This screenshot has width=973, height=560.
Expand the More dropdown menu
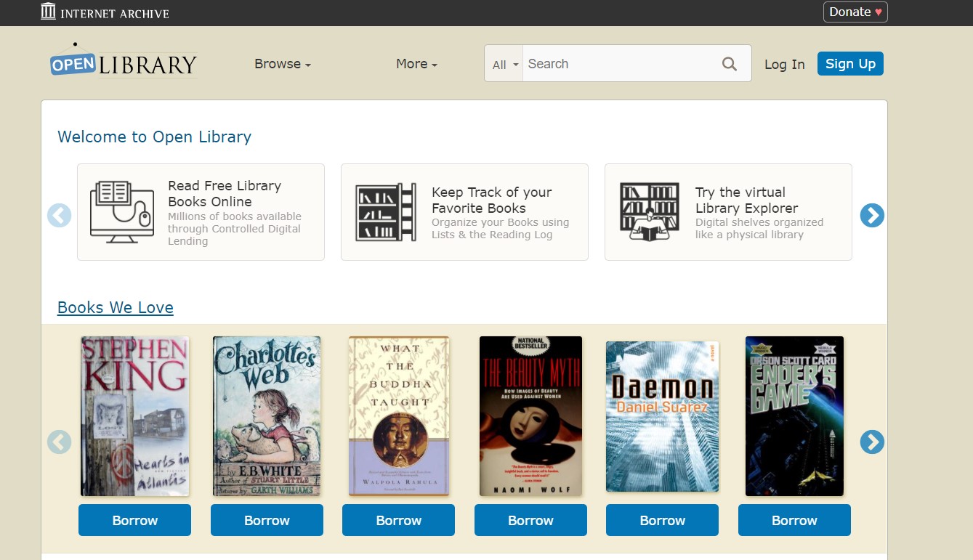pos(416,64)
